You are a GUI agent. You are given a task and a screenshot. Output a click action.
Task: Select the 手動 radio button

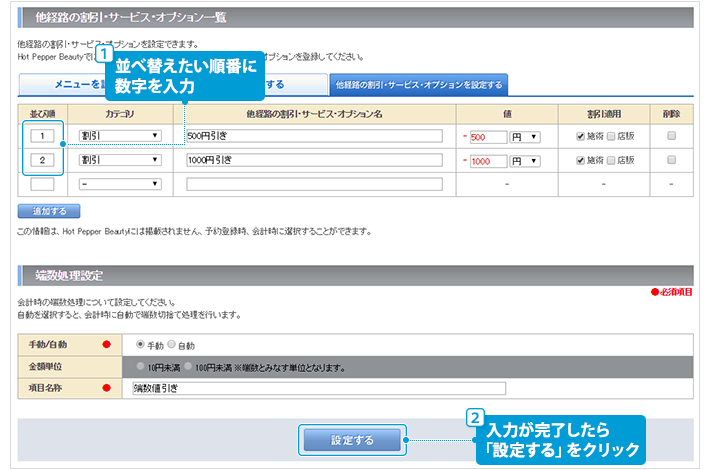coord(139,344)
